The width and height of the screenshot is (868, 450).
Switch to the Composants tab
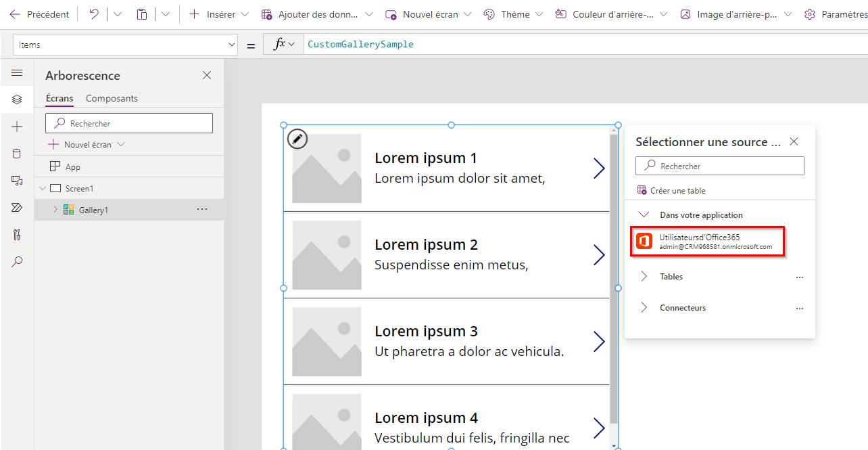[x=112, y=98]
